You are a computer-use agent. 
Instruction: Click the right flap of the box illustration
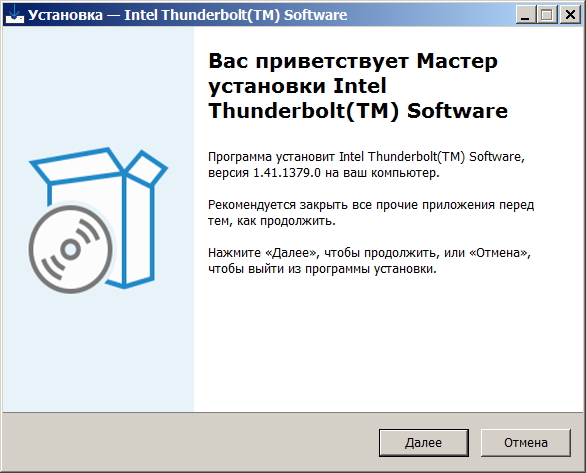(x=146, y=167)
